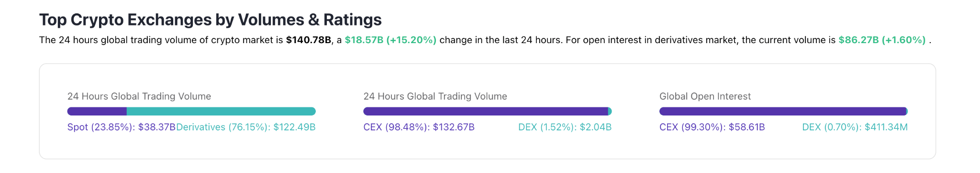The height and width of the screenshot is (173, 980).
Task: Select the Spot (23.85%): $38.37B label
Action: tap(122, 127)
